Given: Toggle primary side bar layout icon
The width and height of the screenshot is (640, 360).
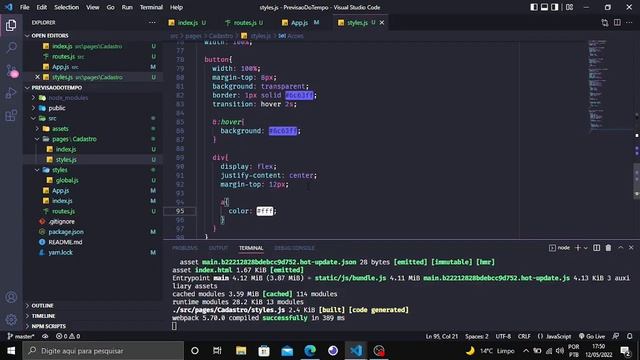Looking at the screenshot, I should (x=534, y=7).
